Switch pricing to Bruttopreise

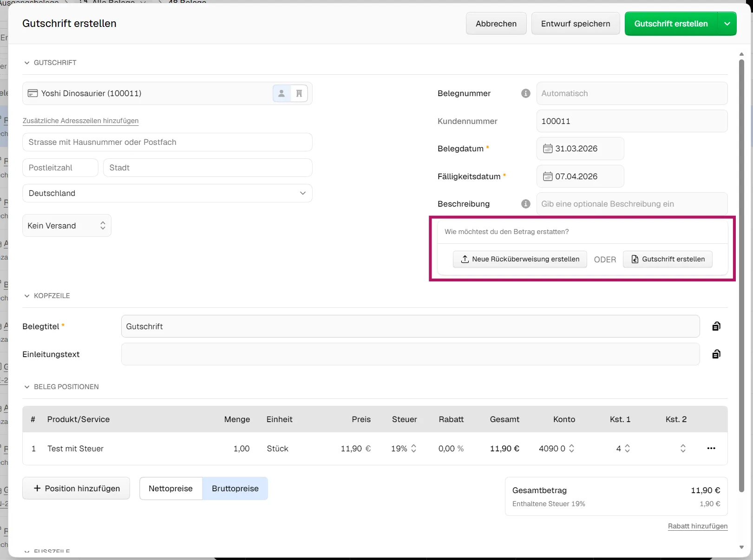tap(235, 488)
